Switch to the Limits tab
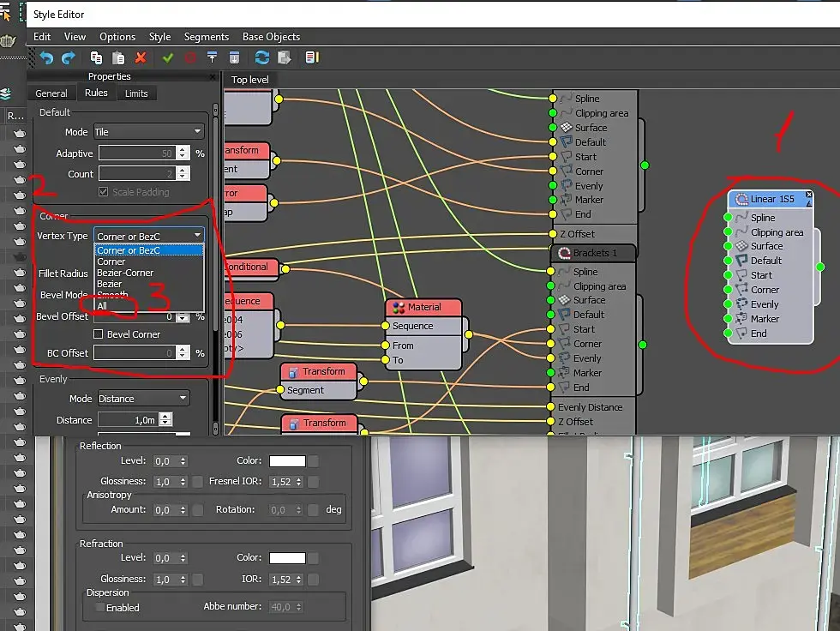This screenshot has width=840, height=631. 136,93
